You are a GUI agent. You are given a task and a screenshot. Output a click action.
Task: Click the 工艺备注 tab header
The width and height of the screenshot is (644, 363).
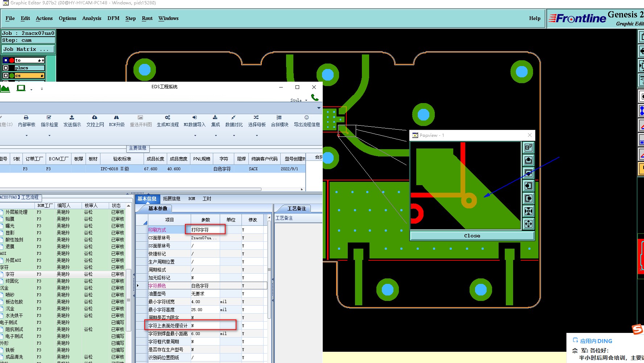[297, 208]
